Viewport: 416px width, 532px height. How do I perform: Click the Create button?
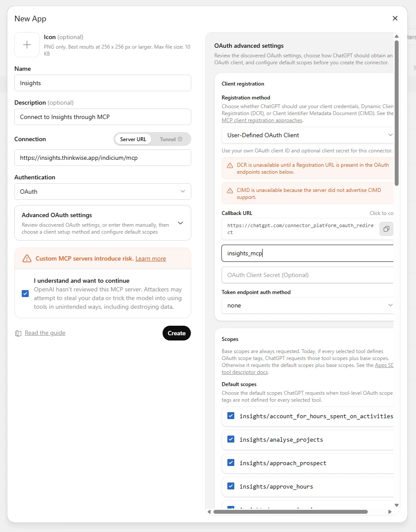coord(176,333)
